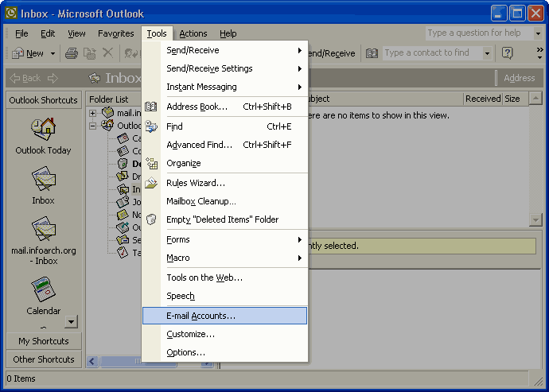Select the Tasks folder icon in Folder List
Viewport: 549px width, 392px height.
[123, 252]
